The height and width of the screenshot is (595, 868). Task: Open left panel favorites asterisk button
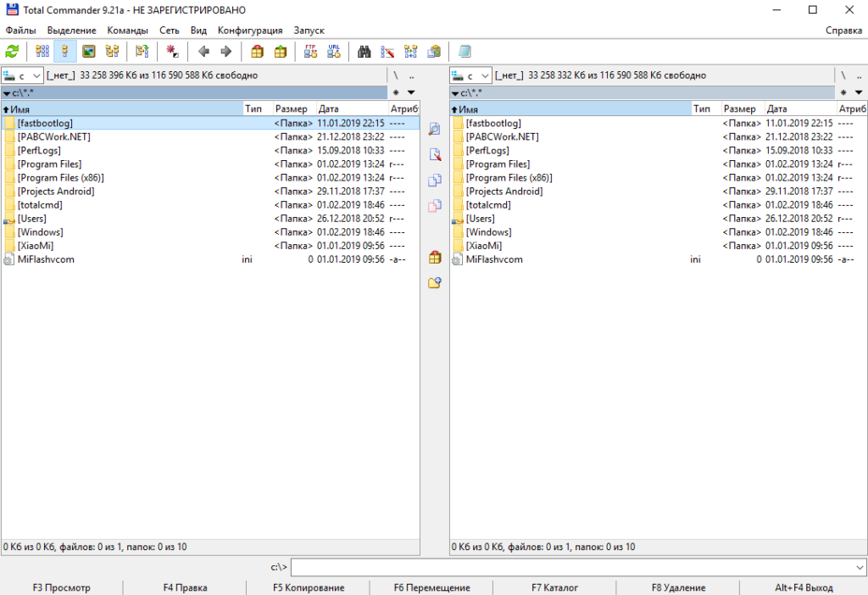396,92
